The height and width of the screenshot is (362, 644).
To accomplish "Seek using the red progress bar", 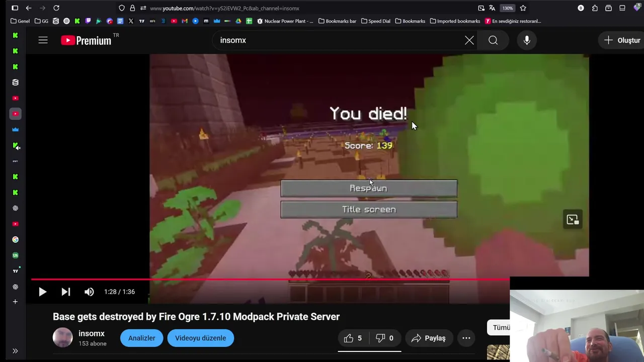I will [270, 279].
